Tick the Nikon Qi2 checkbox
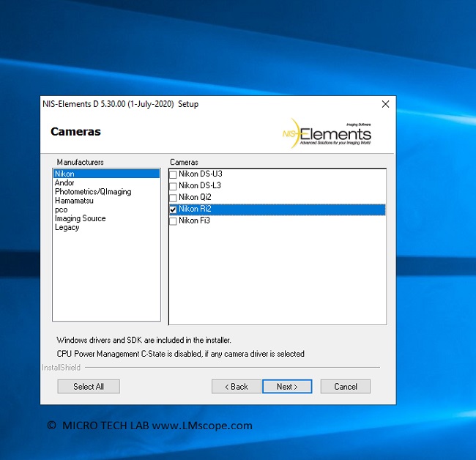 (x=174, y=198)
